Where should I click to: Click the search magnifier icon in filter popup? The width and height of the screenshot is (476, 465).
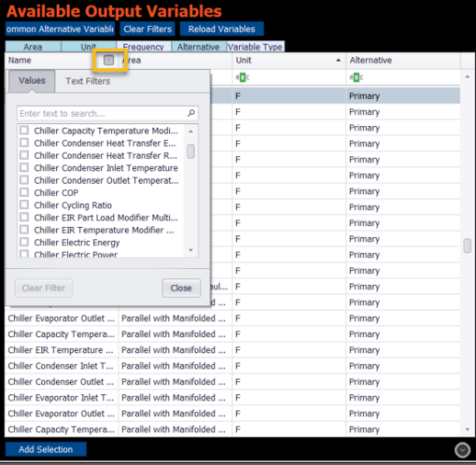(x=191, y=113)
